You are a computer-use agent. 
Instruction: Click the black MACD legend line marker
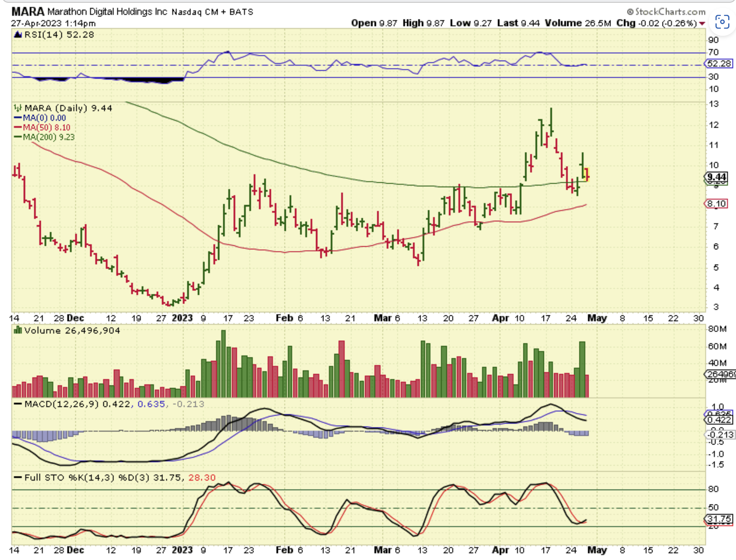point(18,404)
